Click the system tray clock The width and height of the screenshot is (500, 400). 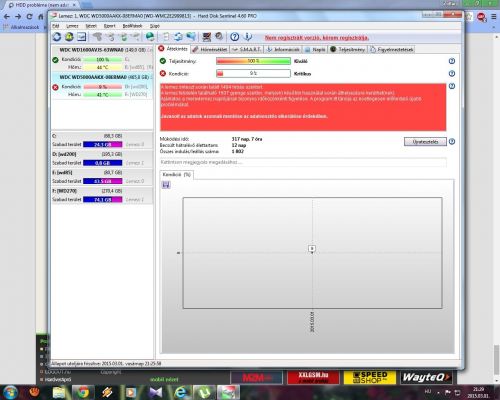click(478, 392)
